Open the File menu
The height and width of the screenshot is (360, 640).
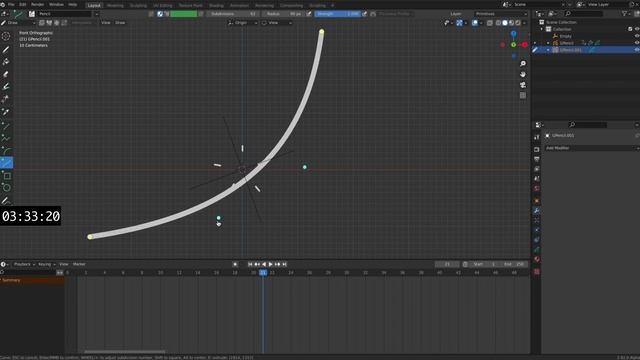11,4
